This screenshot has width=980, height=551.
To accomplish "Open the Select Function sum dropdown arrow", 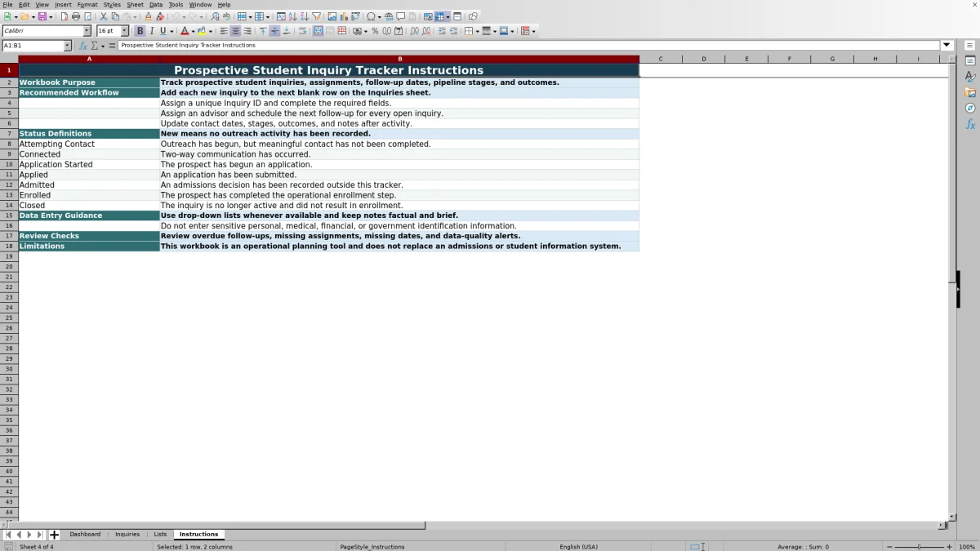I will (103, 46).
